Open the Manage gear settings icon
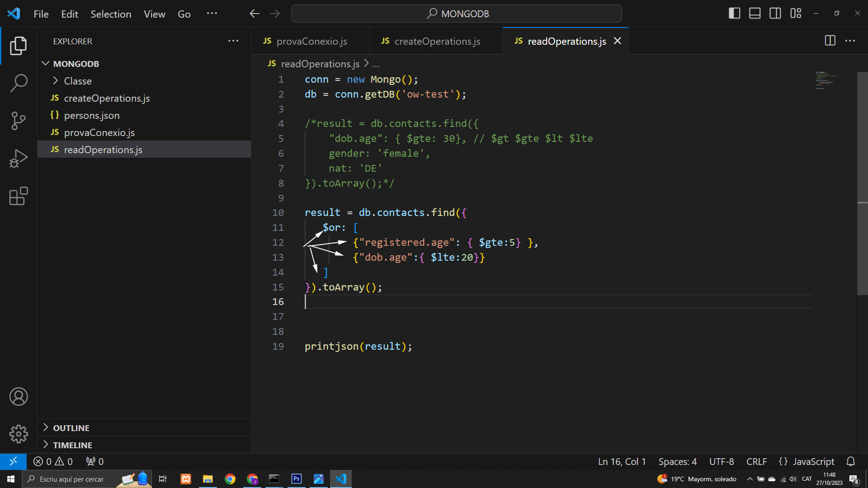The image size is (868, 488). pos(19,434)
